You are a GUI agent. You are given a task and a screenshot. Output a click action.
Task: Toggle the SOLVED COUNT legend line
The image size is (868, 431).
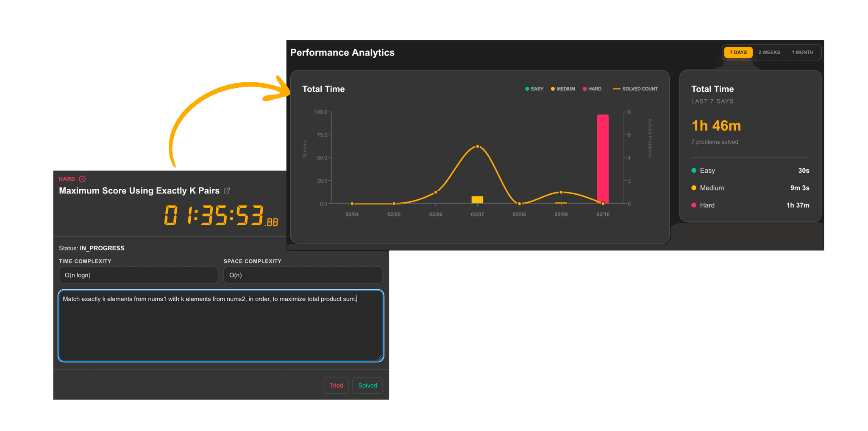[x=635, y=89]
